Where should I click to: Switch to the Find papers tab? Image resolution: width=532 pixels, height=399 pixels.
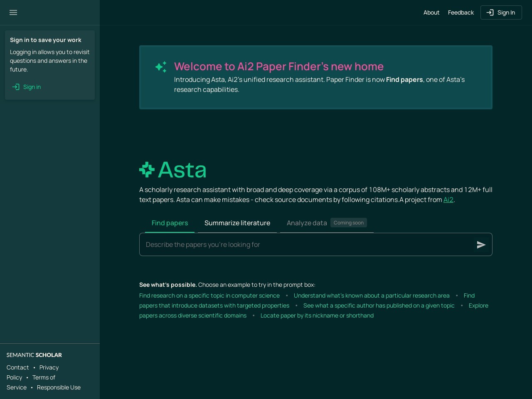[x=170, y=223]
